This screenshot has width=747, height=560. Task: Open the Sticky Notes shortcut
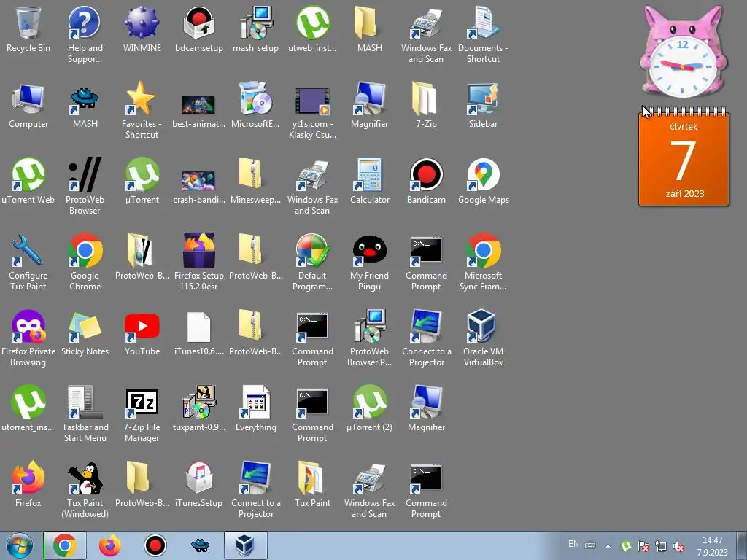tap(85, 332)
